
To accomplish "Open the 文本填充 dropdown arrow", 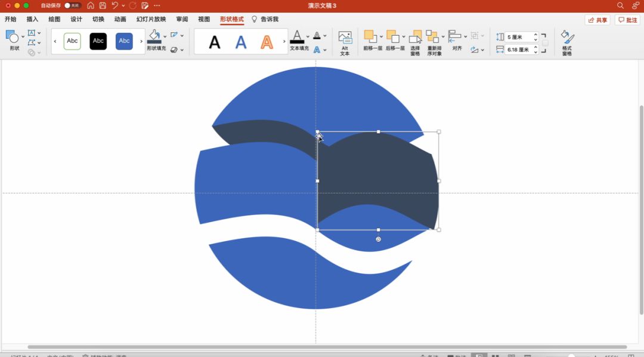I will click(x=308, y=36).
